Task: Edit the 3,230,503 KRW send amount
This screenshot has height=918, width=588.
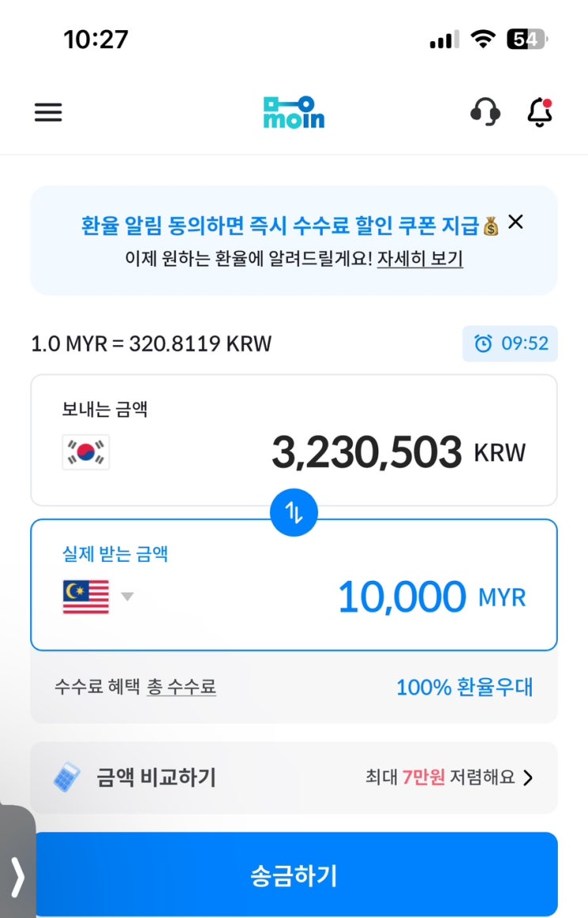Action: 366,453
